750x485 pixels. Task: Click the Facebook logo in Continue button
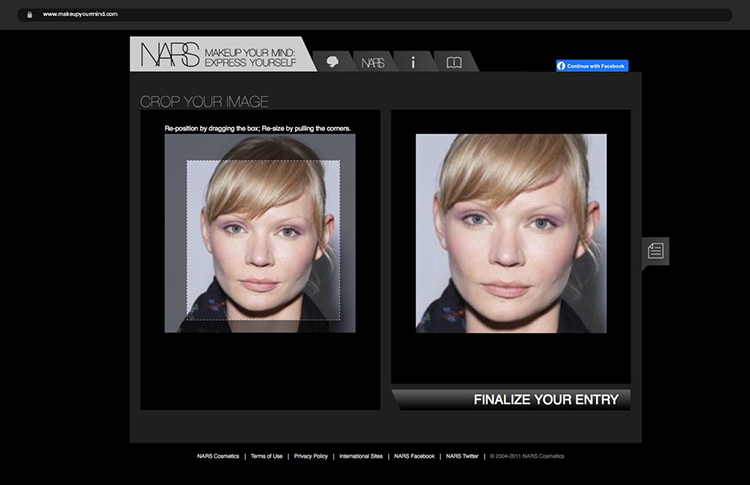[562, 66]
